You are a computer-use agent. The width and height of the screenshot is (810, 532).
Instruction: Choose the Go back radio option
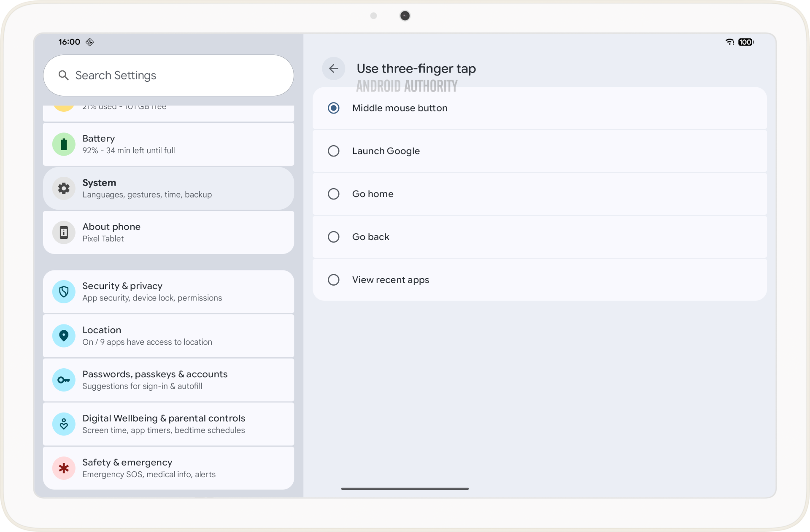coord(334,237)
